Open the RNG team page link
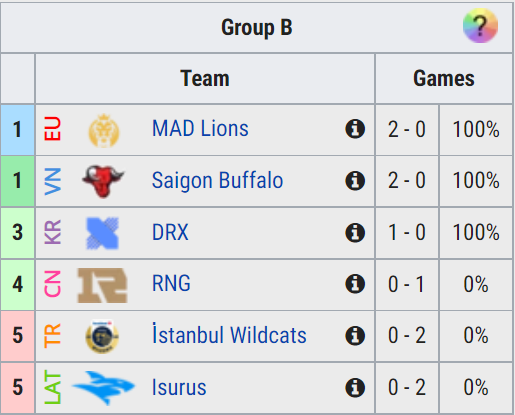The height and width of the screenshot is (415, 515). (171, 284)
